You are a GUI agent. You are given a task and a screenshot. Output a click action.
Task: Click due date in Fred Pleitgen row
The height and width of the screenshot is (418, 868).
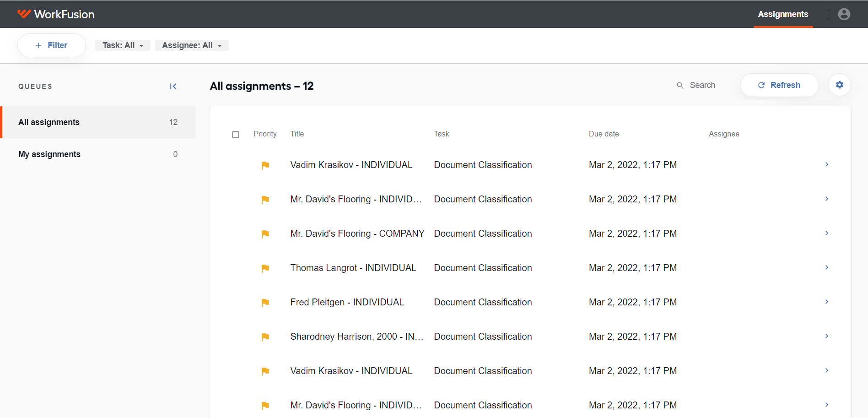[633, 302]
